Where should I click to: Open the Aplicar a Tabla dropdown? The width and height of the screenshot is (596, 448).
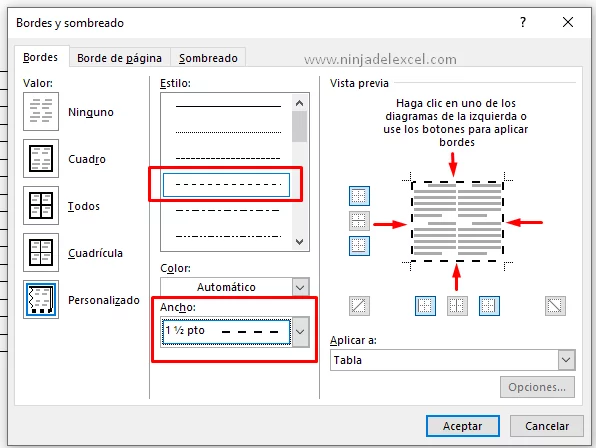click(x=453, y=360)
